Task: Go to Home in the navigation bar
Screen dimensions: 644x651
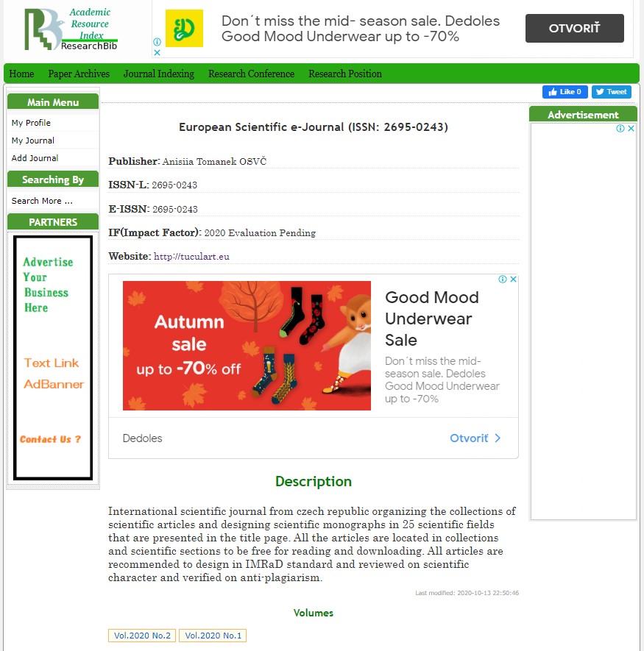Action: (x=21, y=74)
